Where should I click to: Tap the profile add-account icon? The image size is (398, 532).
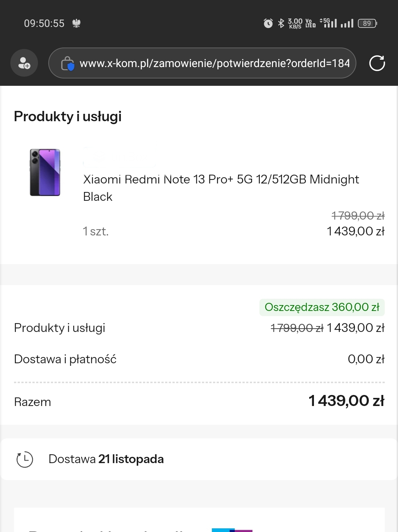[24, 63]
